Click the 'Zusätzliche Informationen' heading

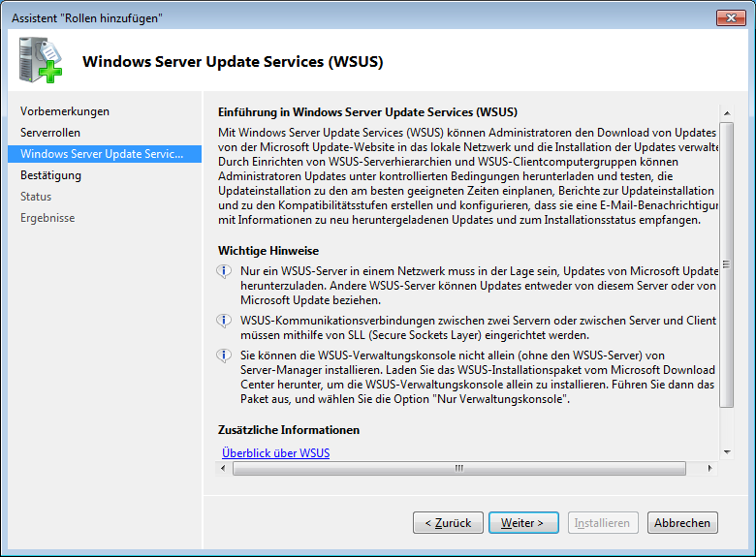[x=289, y=430]
